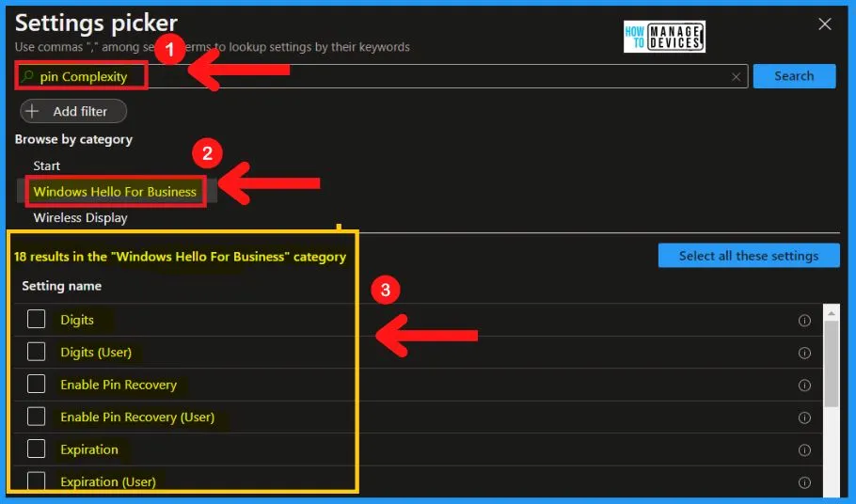The height and width of the screenshot is (504, 856).
Task: Click the scrollbar up arrow
Action: (831, 313)
